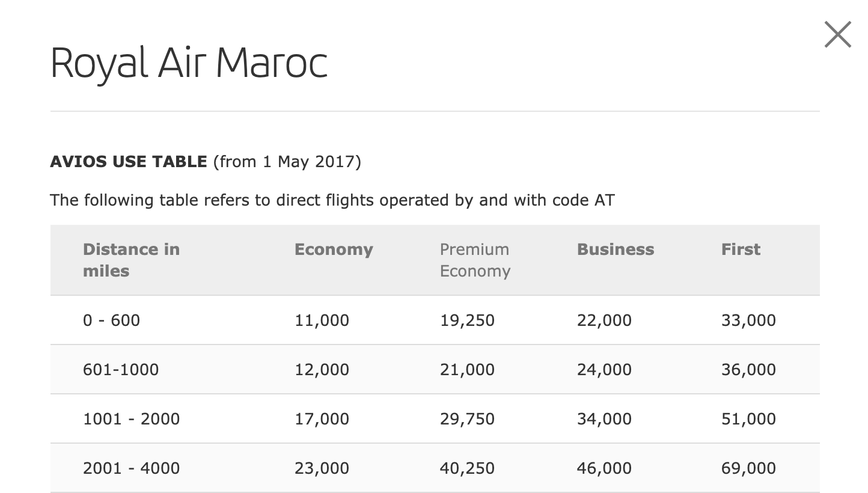Select the 24,000 Business value

pos(604,369)
